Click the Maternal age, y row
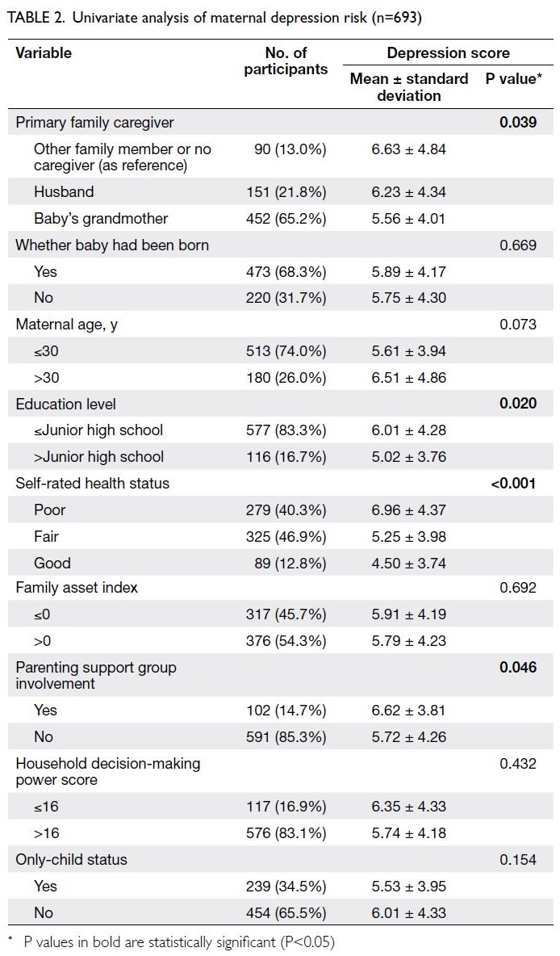560x956 pixels. point(280,325)
